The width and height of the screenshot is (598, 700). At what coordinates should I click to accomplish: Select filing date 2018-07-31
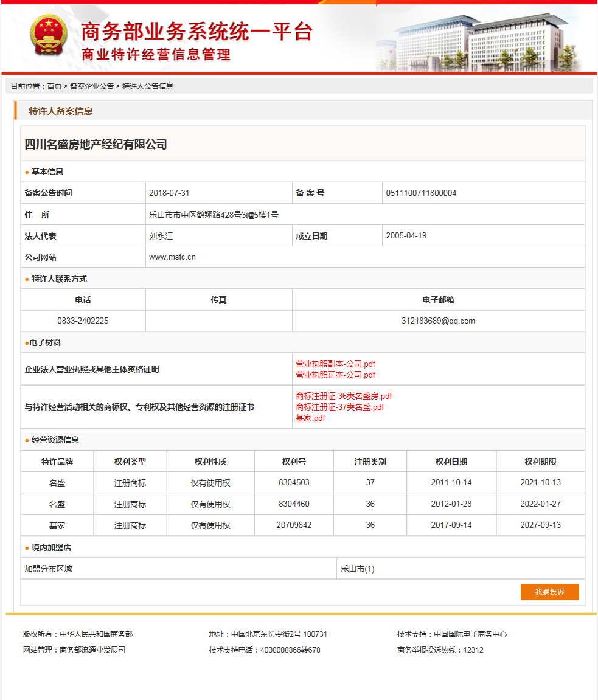point(169,193)
